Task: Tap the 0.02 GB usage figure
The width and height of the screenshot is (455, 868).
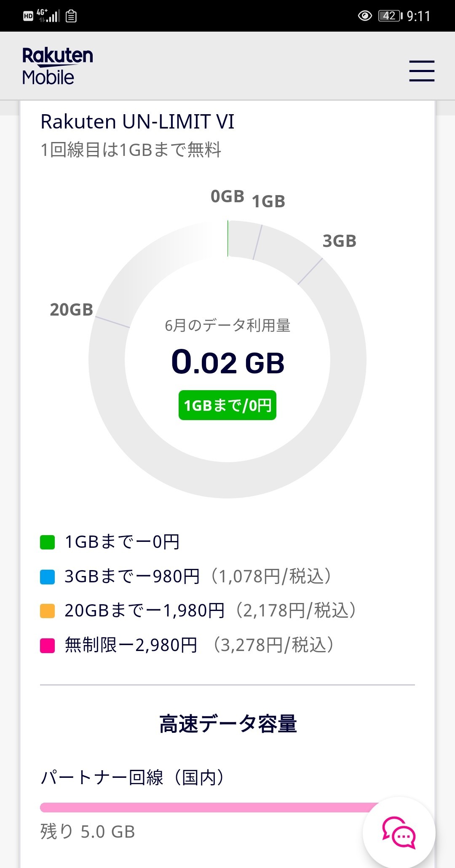Action: 227,362
